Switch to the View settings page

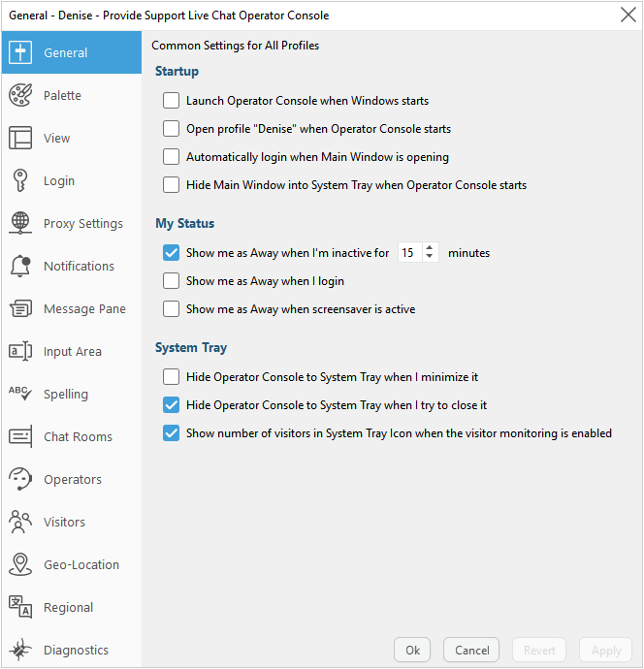point(71,138)
